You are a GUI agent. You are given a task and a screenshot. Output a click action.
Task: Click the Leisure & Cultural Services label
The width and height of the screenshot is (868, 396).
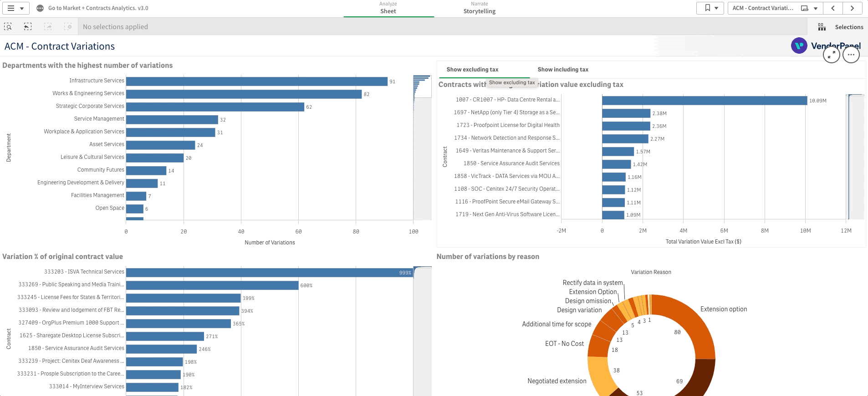coord(92,157)
